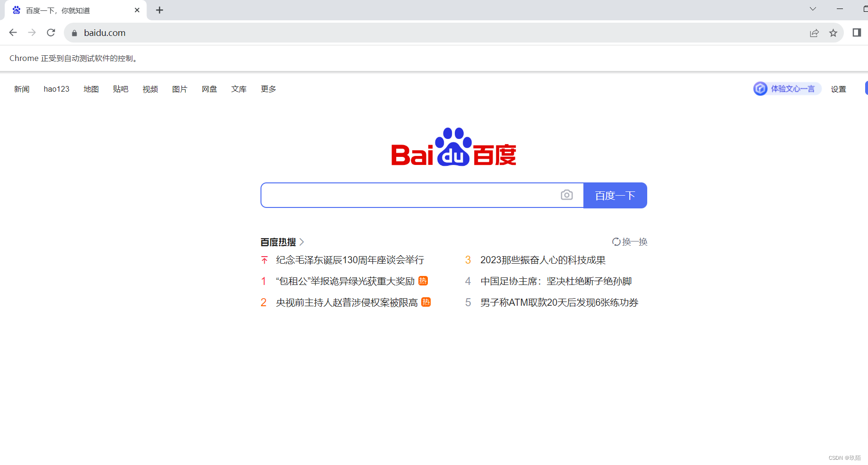Screen dimensions: 868x465
Task: Open headline 纪念毛泽东诞辰130周年座谈会举行
Action: click(x=350, y=260)
